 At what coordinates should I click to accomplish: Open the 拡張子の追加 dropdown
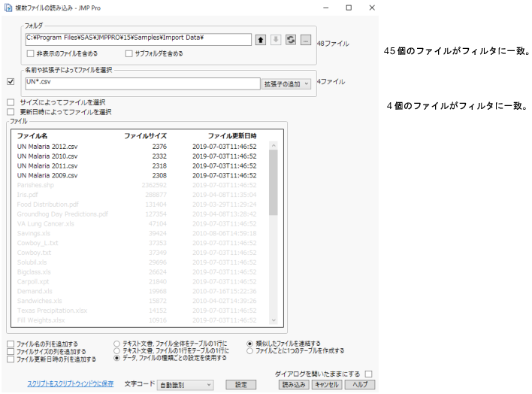click(x=286, y=84)
